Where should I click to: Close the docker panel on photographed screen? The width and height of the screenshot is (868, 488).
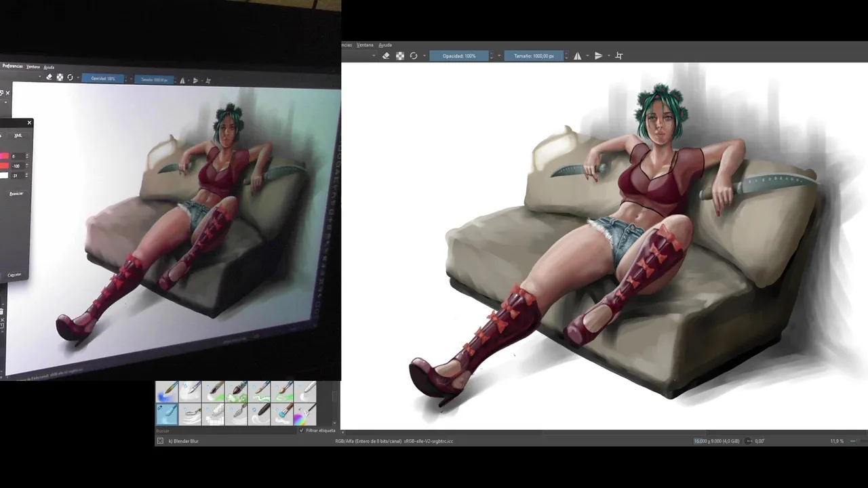pyautogui.click(x=7, y=93)
